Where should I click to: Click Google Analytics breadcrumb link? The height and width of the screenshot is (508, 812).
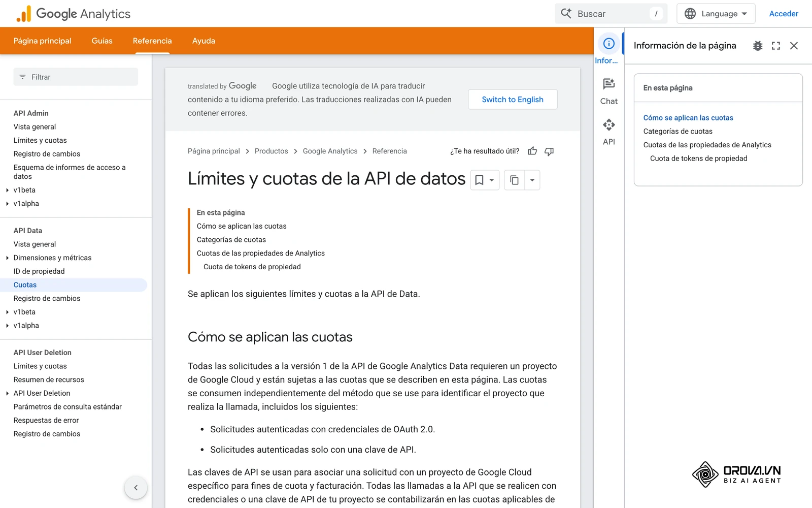coord(330,151)
